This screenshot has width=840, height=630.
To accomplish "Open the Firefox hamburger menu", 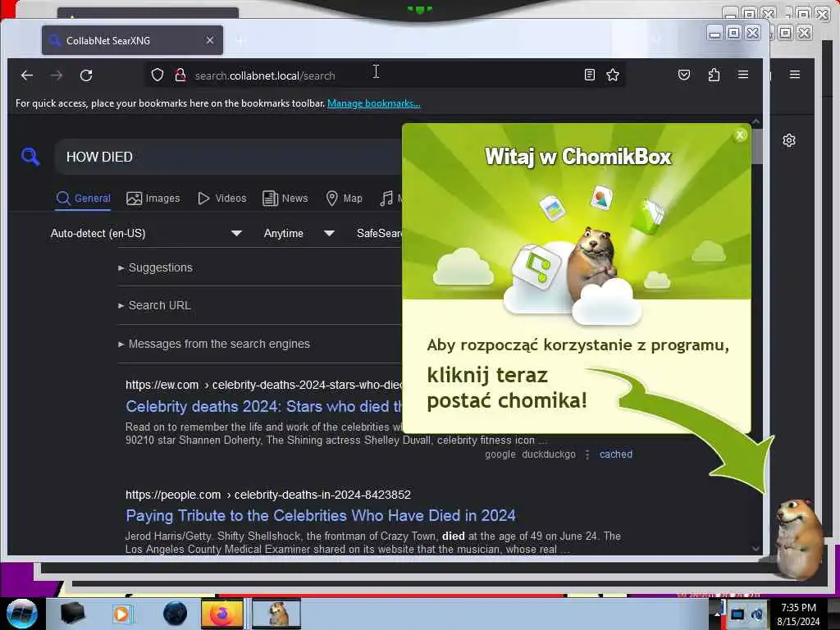I will (x=743, y=75).
